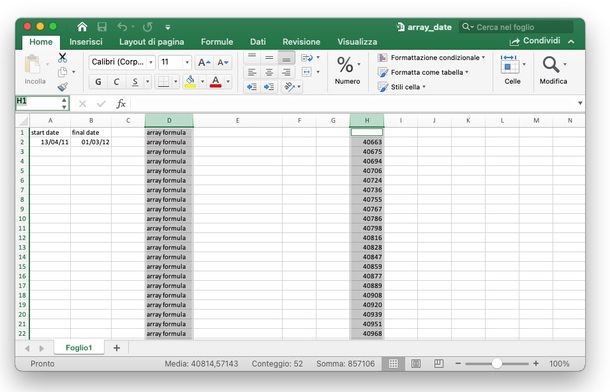Image resolution: width=610 pixels, height=392 pixels.
Task: Expand the formula bar
Action: [x=580, y=103]
